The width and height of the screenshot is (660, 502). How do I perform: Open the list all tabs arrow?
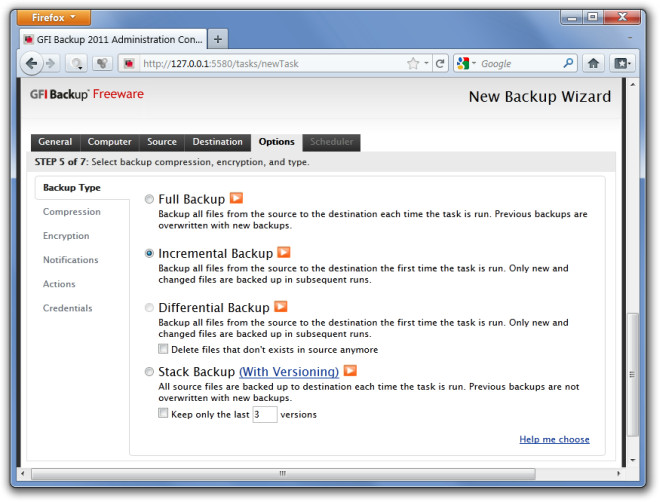630,38
